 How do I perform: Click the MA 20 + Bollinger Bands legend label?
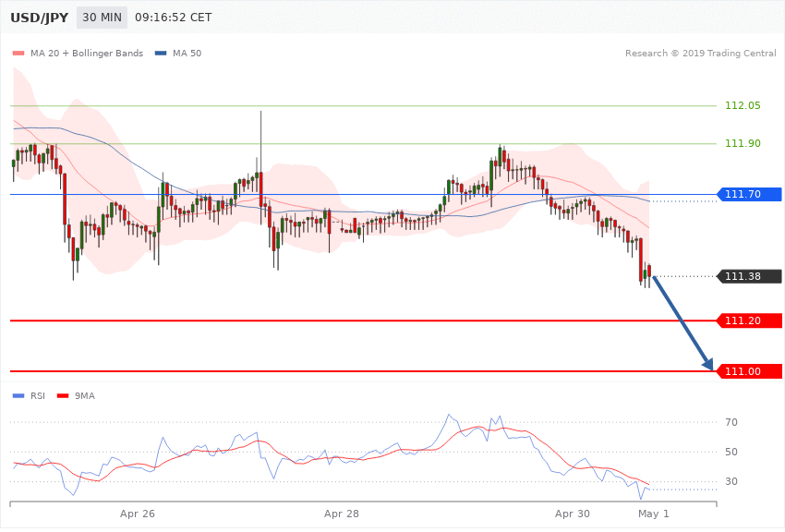pos(87,53)
